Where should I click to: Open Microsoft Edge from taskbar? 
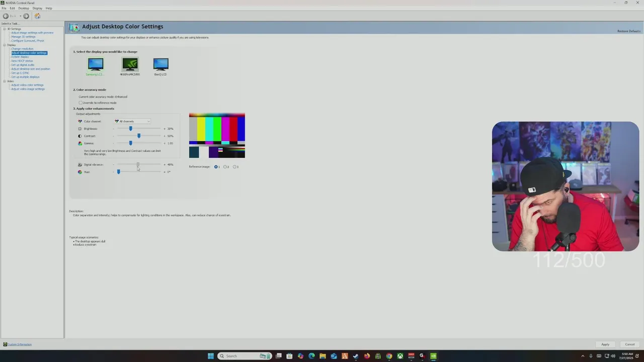pos(311,356)
